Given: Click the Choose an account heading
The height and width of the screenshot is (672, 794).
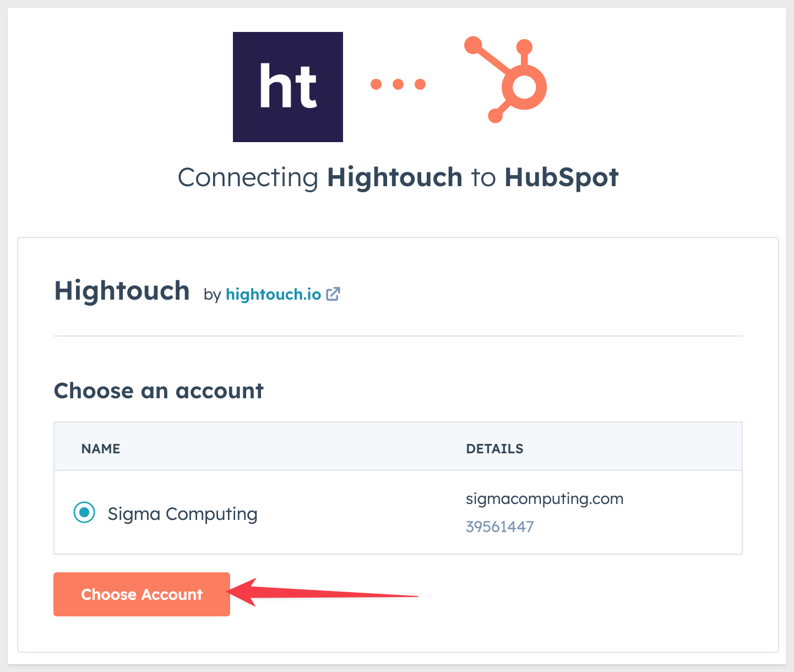Looking at the screenshot, I should click(159, 391).
